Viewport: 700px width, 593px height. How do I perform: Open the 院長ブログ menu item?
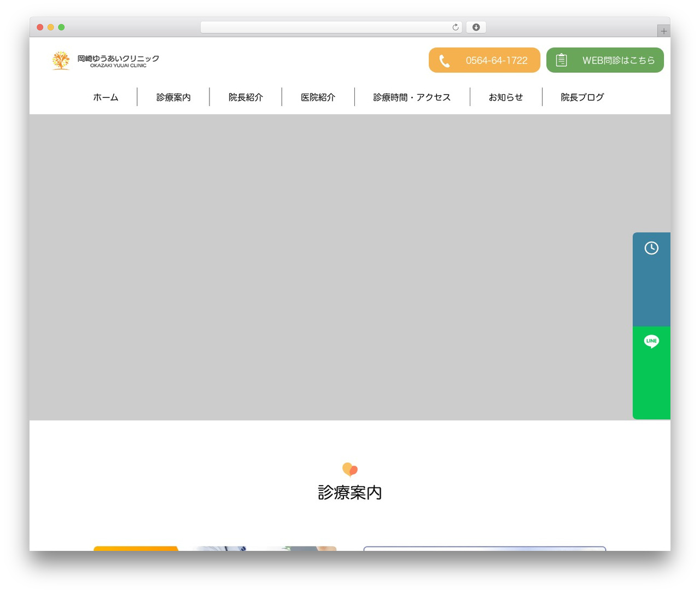[582, 97]
